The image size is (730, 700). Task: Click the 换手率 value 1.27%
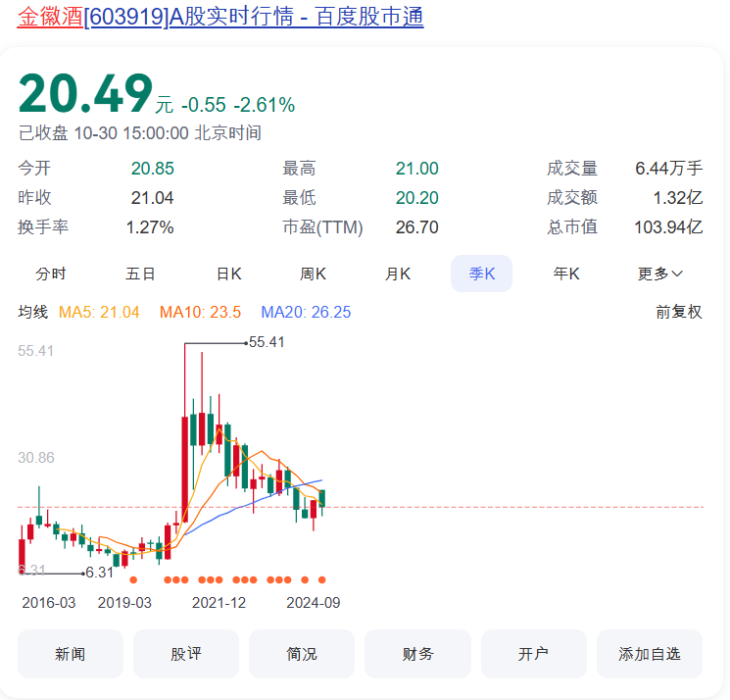pyautogui.click(x=150, y=227)
